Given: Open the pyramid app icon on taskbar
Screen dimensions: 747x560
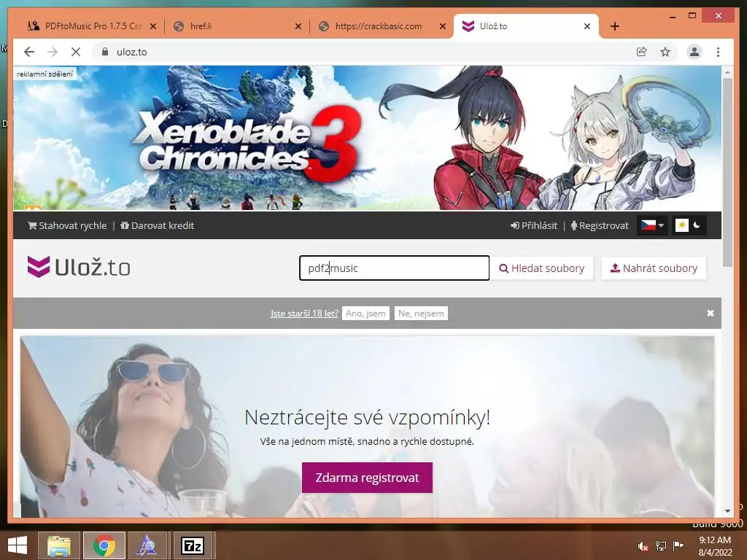Looking at the screenshot, I should pos(147,545).
